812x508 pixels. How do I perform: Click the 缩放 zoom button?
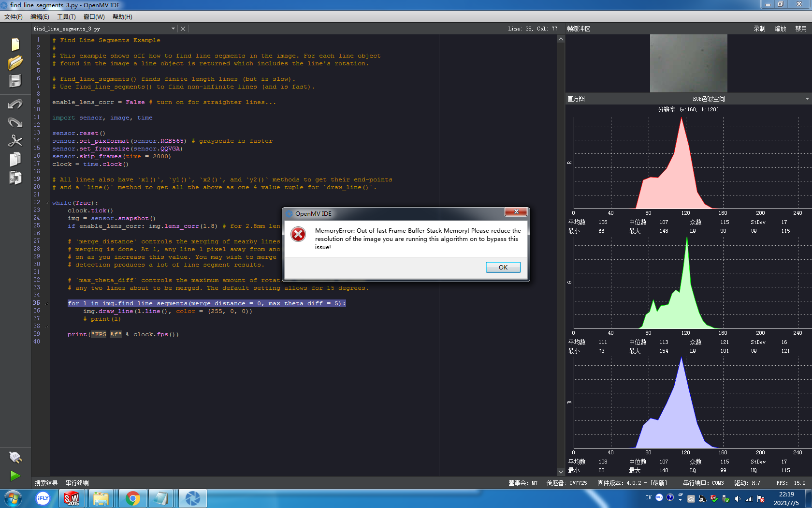coord(780,29)
